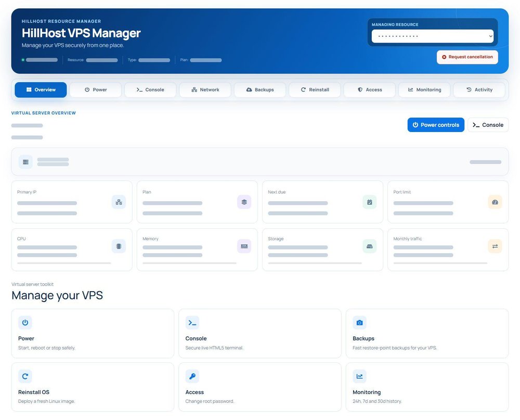This screenshot has height=420, width=520.
Task: Open the Managing Resource dropdown
Action: [433, 36]
